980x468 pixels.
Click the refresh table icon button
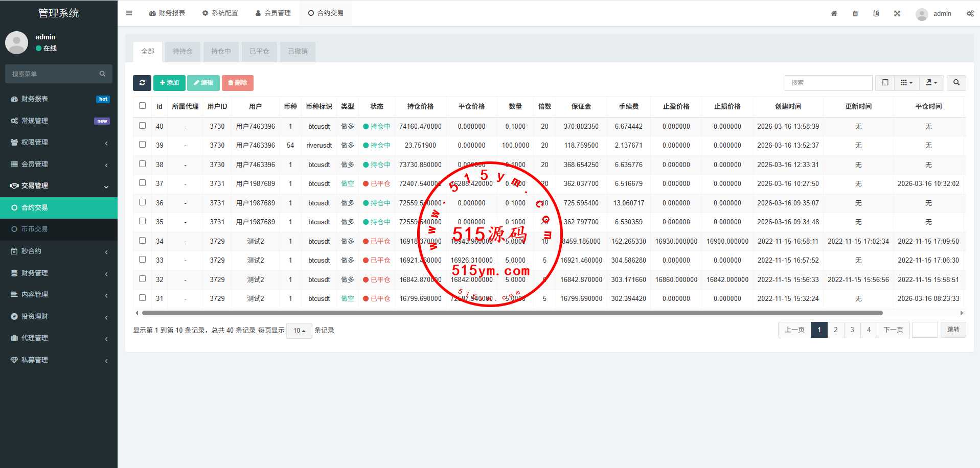click(x=142, y=83)
